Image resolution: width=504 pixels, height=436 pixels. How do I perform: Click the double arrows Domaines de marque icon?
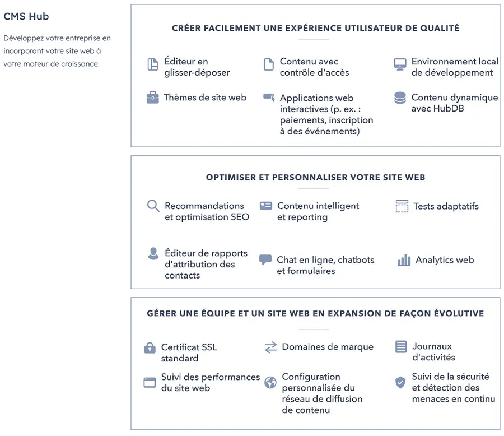pos(270,347)
